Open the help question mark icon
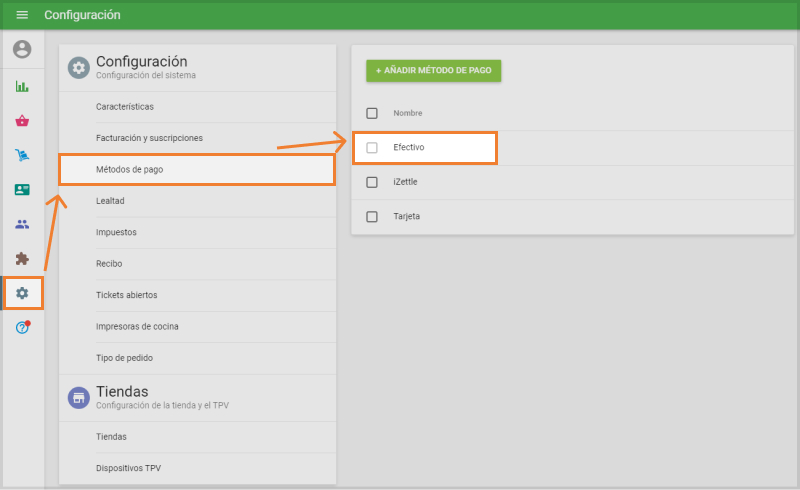Viewport: 800px width, 490px height. point(22,328)
